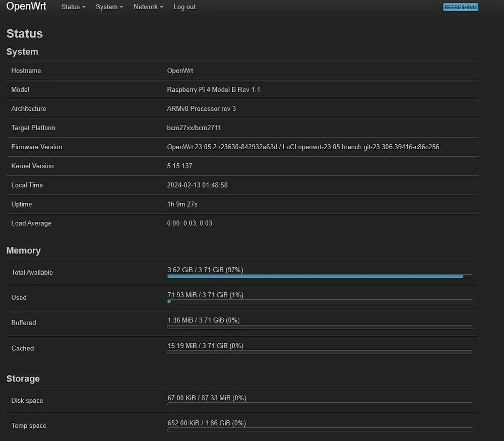Click the System section heading

point(22,52)
